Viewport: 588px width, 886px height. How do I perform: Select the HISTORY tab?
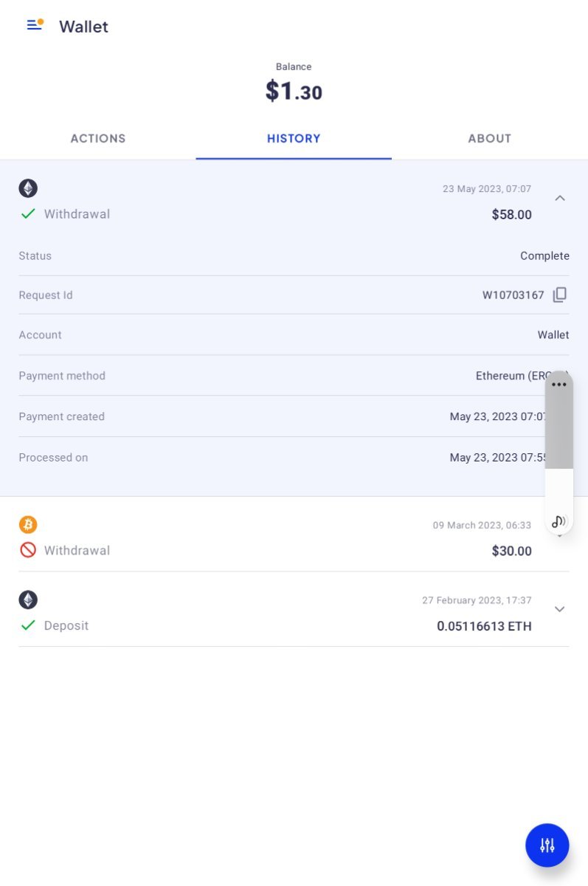click(294, 138)
